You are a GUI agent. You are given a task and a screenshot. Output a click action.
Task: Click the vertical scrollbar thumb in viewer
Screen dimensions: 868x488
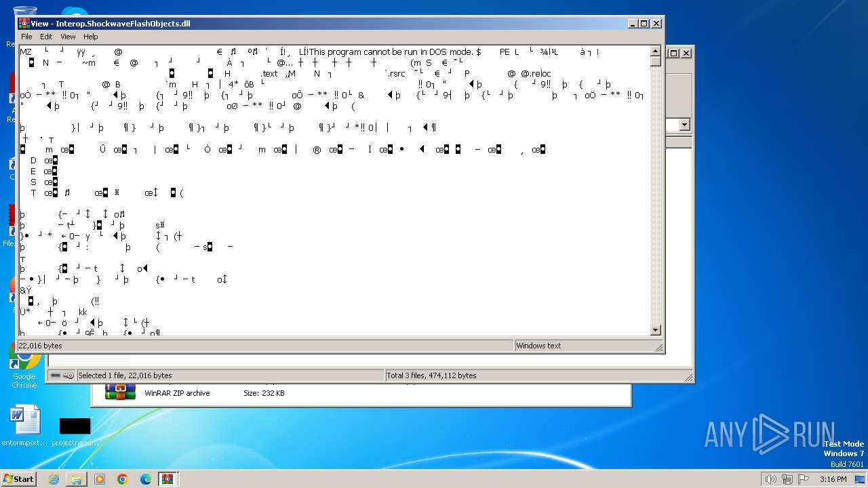click(656, 61)
